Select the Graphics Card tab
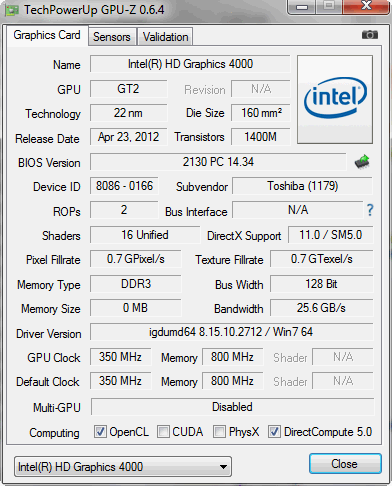The image size is (392, 486). coord(47,35)
